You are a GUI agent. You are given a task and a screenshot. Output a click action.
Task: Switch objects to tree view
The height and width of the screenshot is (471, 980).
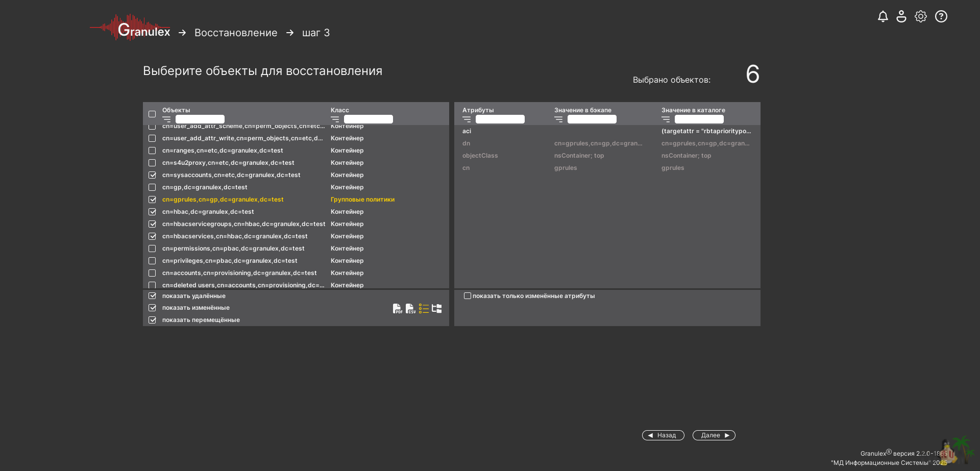coord(437,309)
